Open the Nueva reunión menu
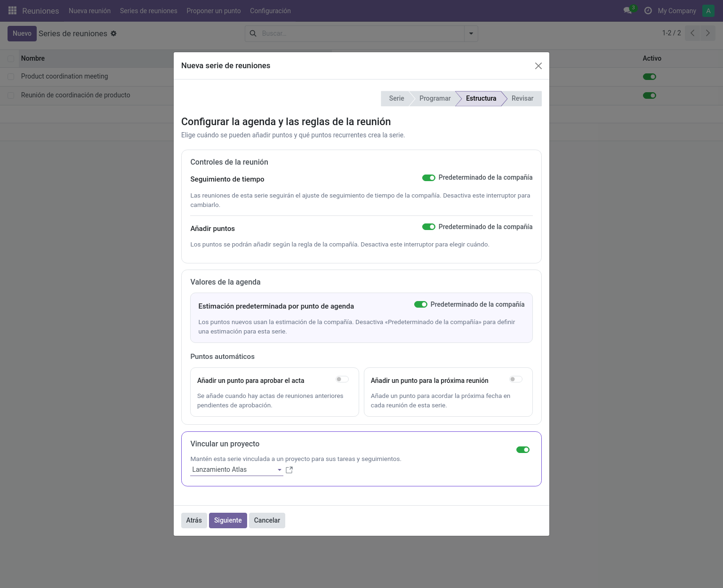Screen dimensions: 723x588 click(x=90, y=11)
